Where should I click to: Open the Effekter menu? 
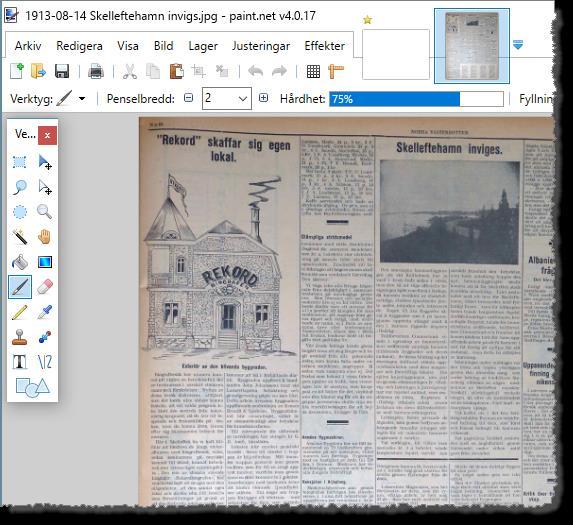click(325, 46)
